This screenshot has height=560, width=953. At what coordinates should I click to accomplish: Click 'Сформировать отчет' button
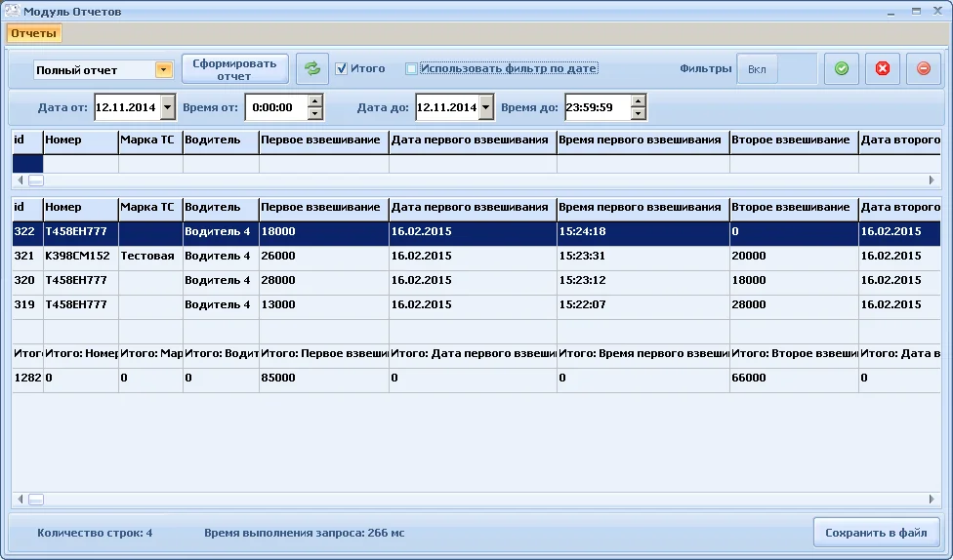click(x=234, y=69)
